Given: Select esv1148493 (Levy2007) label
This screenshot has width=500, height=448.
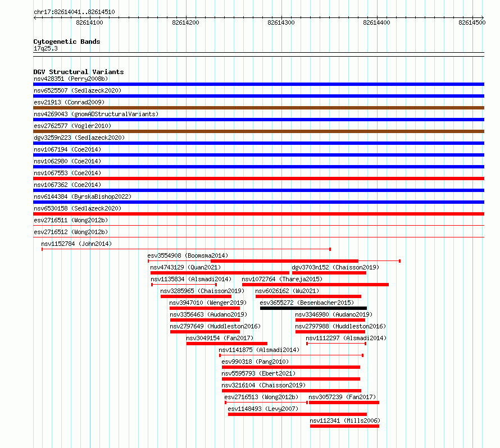Looking at the screenshot, I should pyautogui.click(x=263, y=409).
